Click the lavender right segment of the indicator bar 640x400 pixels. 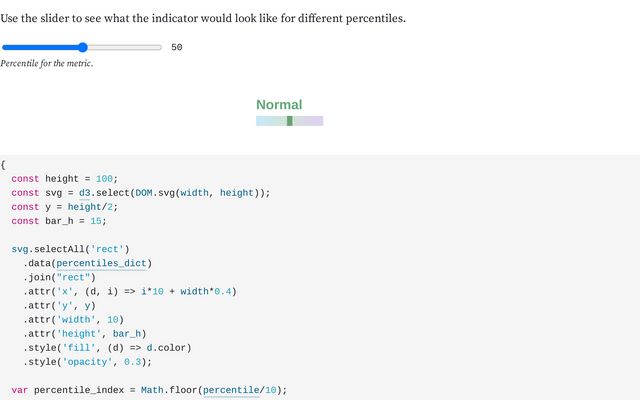[x=312, y=121]
